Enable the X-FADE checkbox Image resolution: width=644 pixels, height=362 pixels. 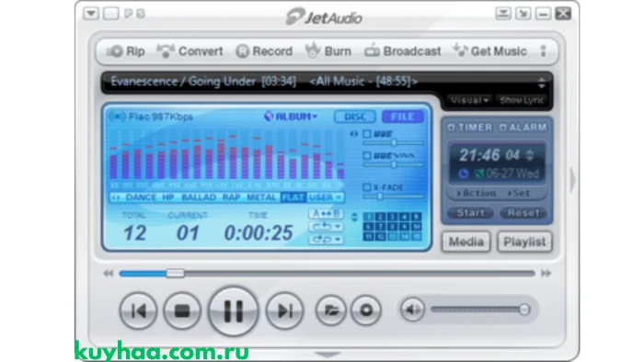point(367,187)
